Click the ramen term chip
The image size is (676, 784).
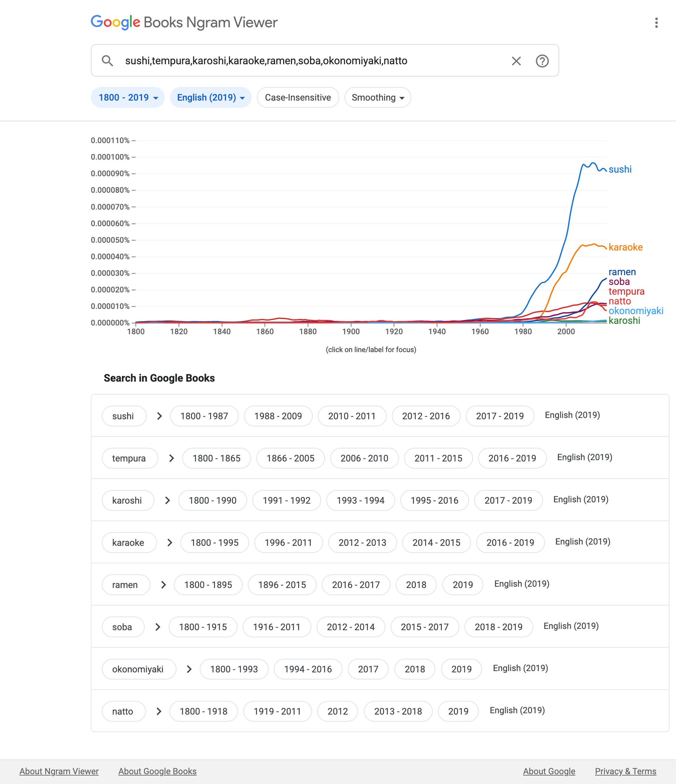tap(125, 585)
